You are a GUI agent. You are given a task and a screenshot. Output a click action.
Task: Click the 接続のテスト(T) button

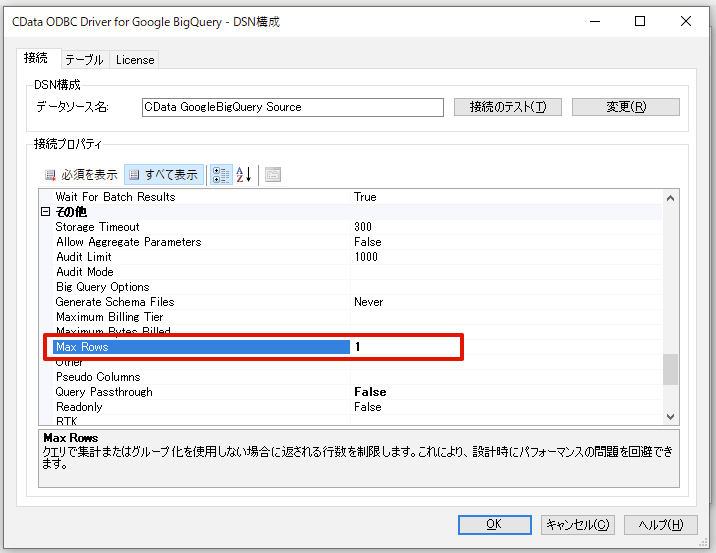(x=508, y=107)
